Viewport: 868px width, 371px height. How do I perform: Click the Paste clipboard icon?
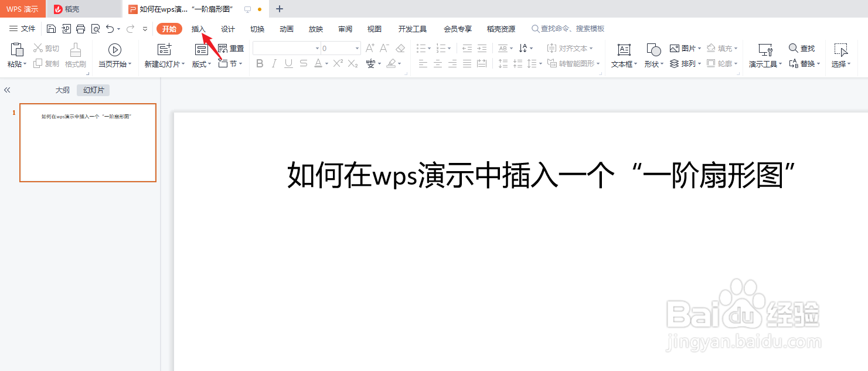[18, 49]
